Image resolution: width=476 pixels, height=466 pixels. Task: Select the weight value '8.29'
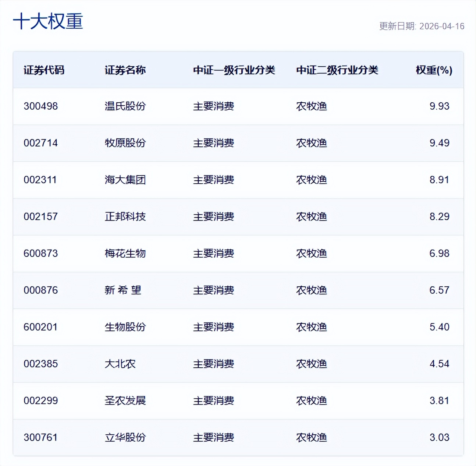[x=439, y=216]
